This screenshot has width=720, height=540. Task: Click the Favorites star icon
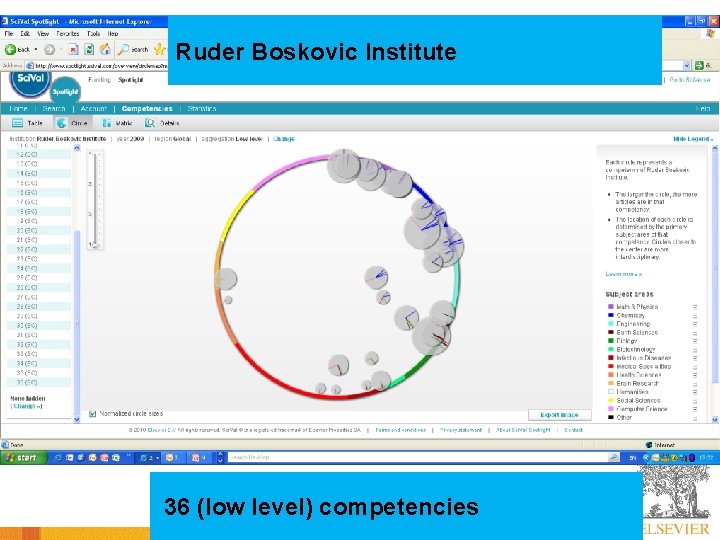159,49
